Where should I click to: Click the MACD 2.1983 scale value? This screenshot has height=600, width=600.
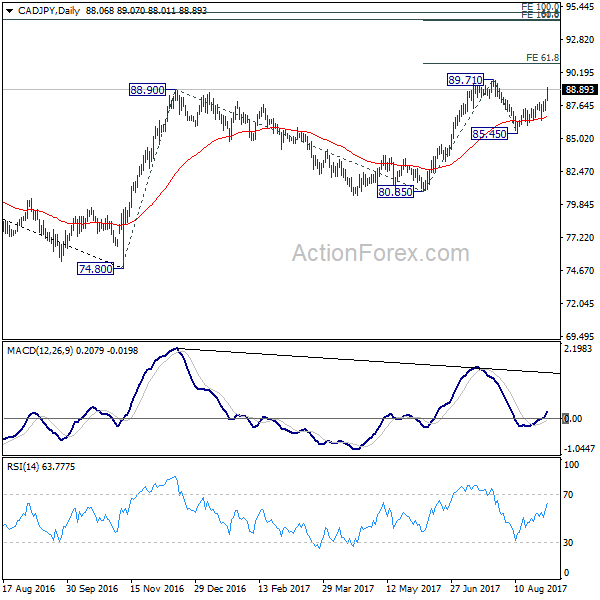(x=580, y=349)
